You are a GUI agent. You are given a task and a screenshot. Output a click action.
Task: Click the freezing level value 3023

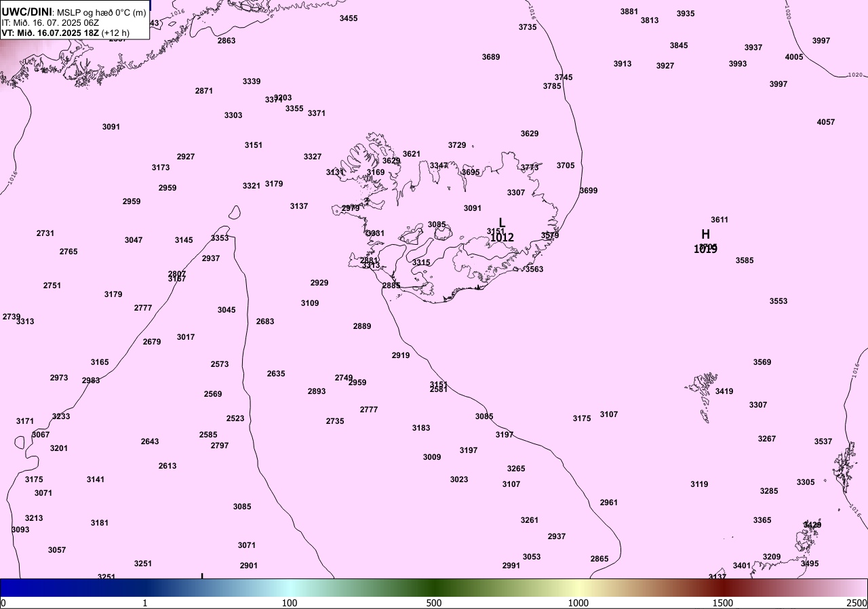pyautogui.click(x=459, y=479)
